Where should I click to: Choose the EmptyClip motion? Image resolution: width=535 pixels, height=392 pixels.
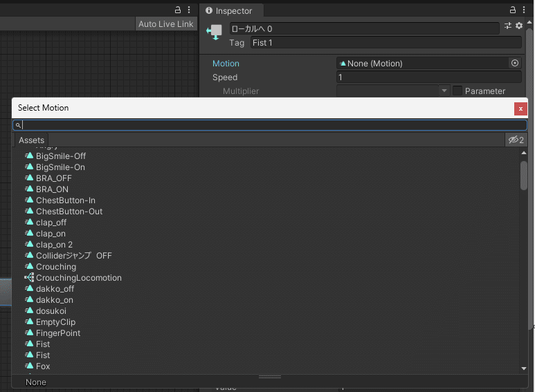point(55,321)
